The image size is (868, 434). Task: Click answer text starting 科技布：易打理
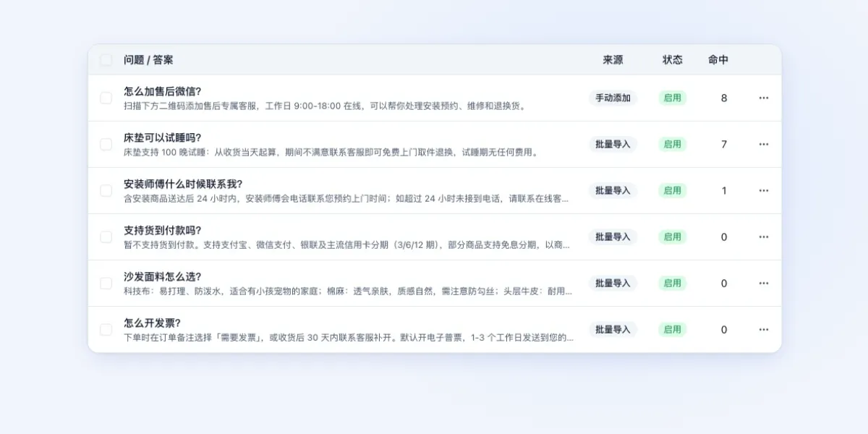[x=348, y=291]
